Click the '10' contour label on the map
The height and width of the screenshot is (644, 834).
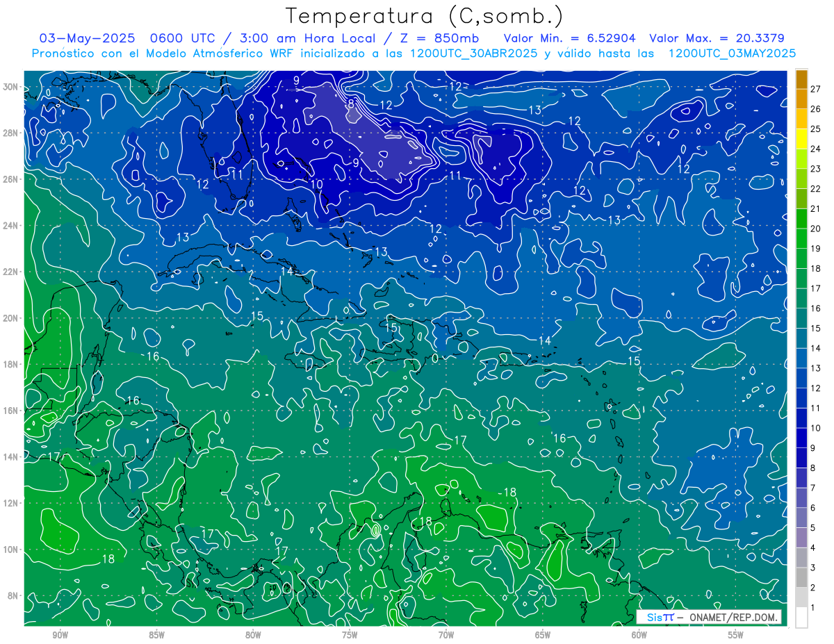[x=316, y=184]
